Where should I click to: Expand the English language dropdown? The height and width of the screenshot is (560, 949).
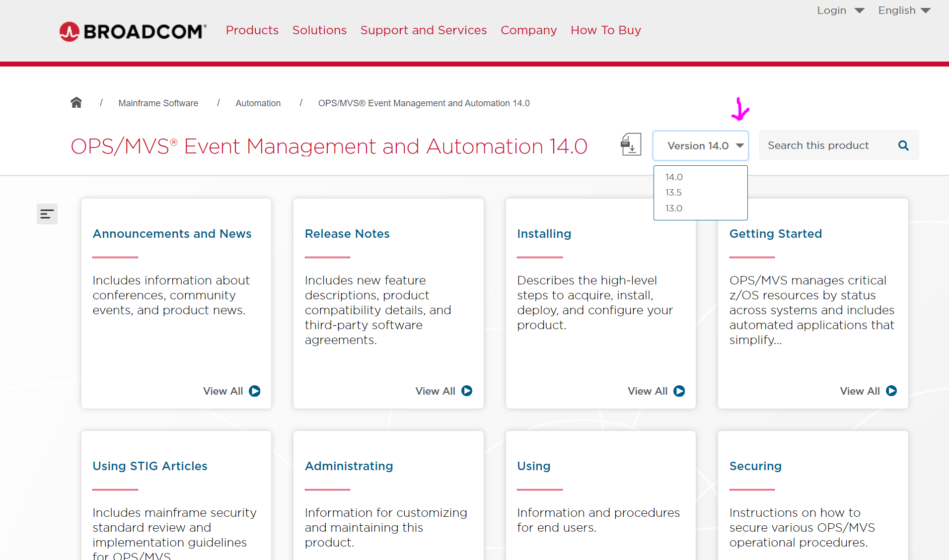pos(904,10)
